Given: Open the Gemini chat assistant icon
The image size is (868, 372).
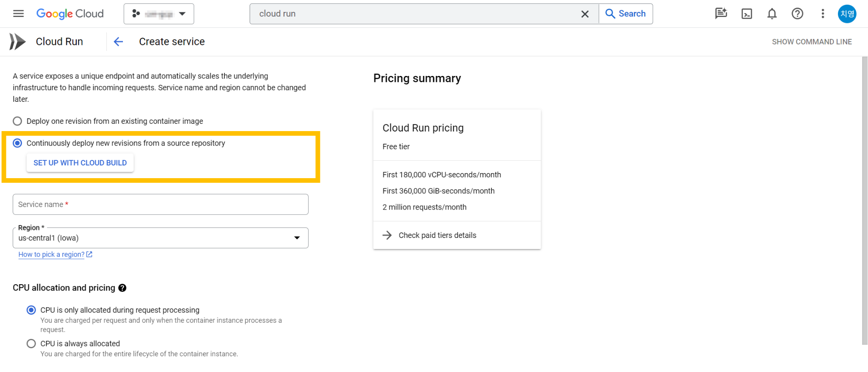Looking at the screenshot, I should coord(721,14).
